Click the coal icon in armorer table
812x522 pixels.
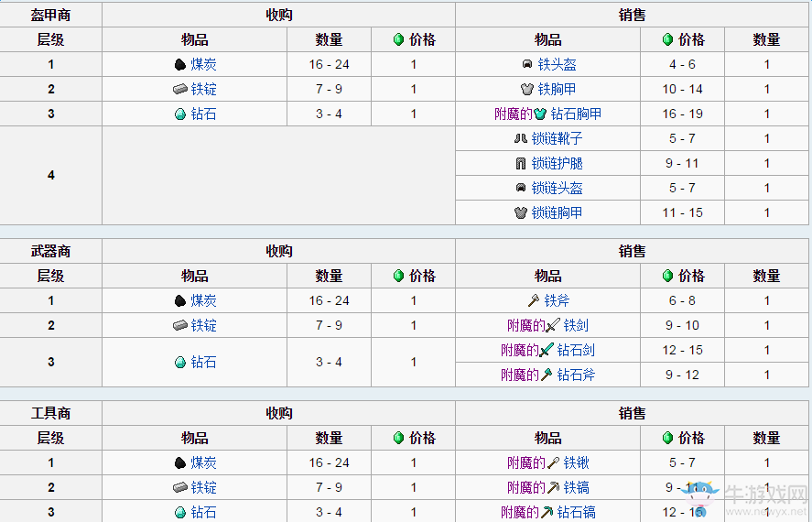[x=179, y=65]
